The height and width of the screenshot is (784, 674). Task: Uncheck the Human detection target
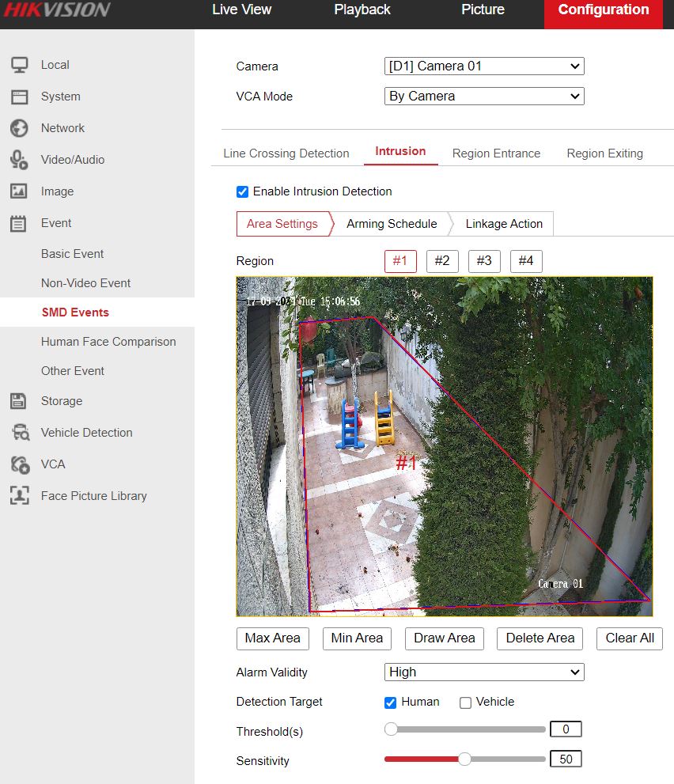pos(390,703)
